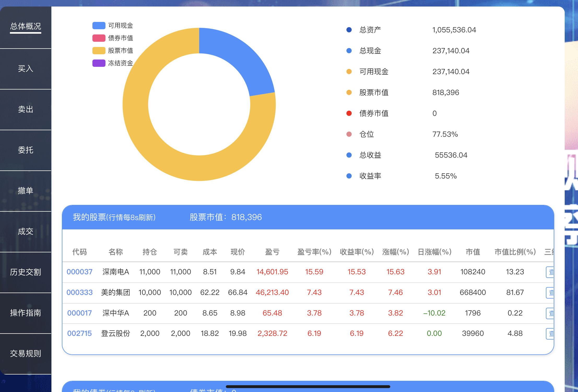Open the 操作指南 guide
This screenshot has height=392, width=578.
coord(26,313)
